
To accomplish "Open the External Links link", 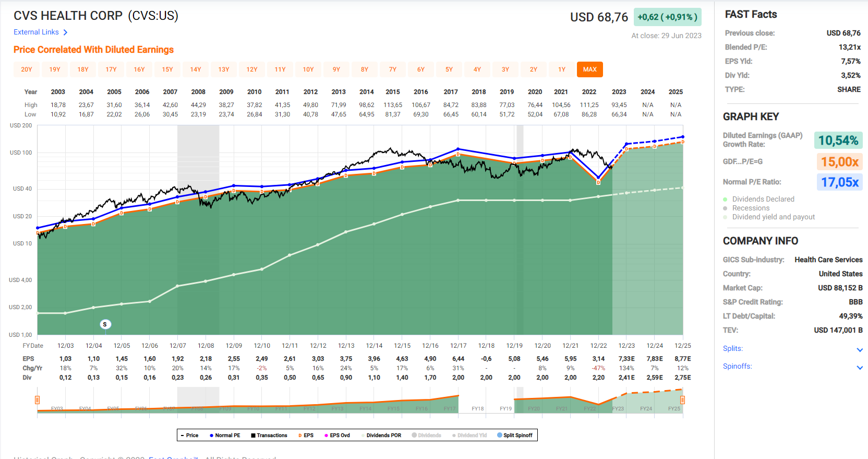I will pyautogui.click(x=36, y=32).
